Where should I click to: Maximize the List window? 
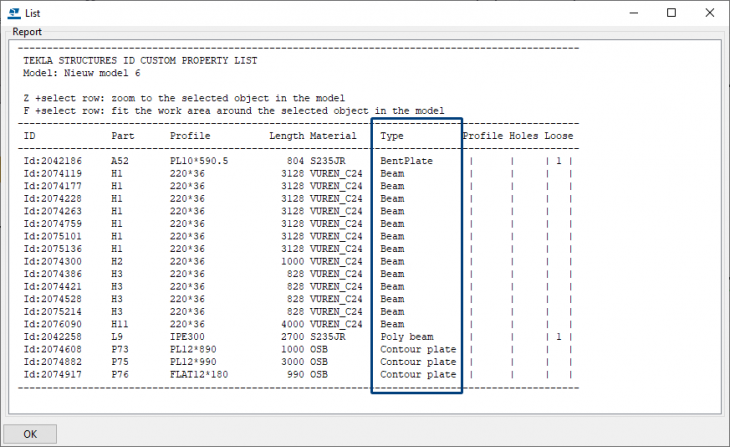671,12
